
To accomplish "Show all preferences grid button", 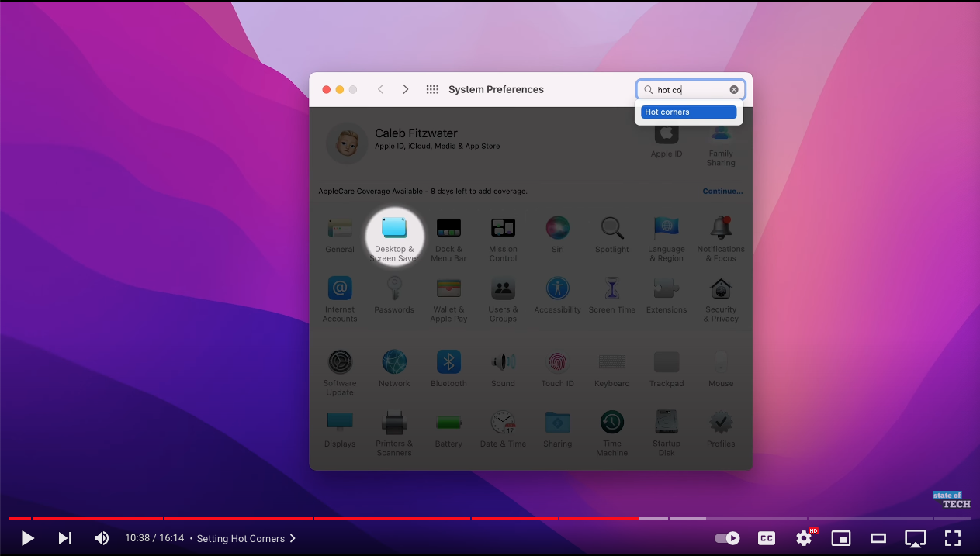I will pyautogui.click(x=433, y=90).
